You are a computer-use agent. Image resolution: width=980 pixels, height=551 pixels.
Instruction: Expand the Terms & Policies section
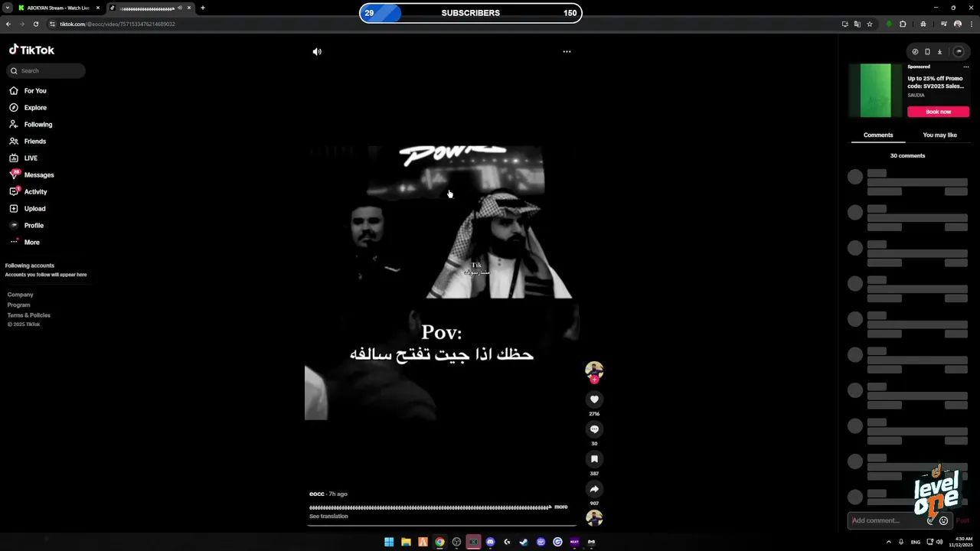pos(29,315)
